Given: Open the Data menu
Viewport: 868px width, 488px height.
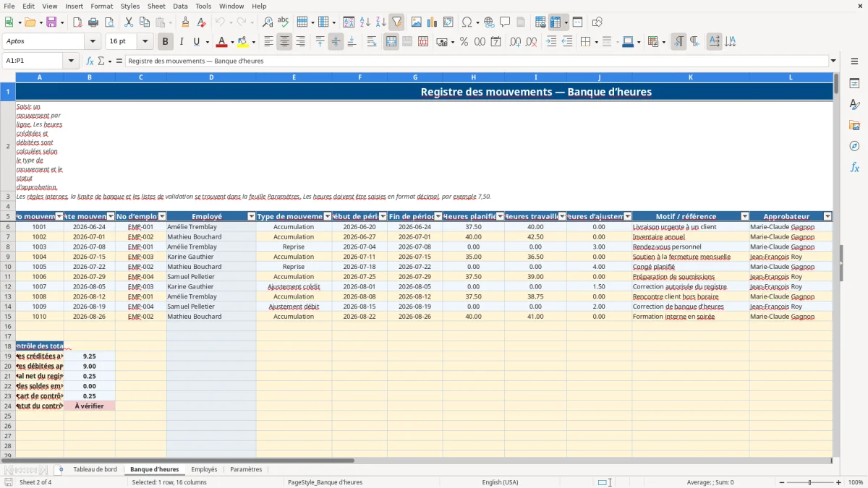Looking at the screenshot, I should click(180, 6).
